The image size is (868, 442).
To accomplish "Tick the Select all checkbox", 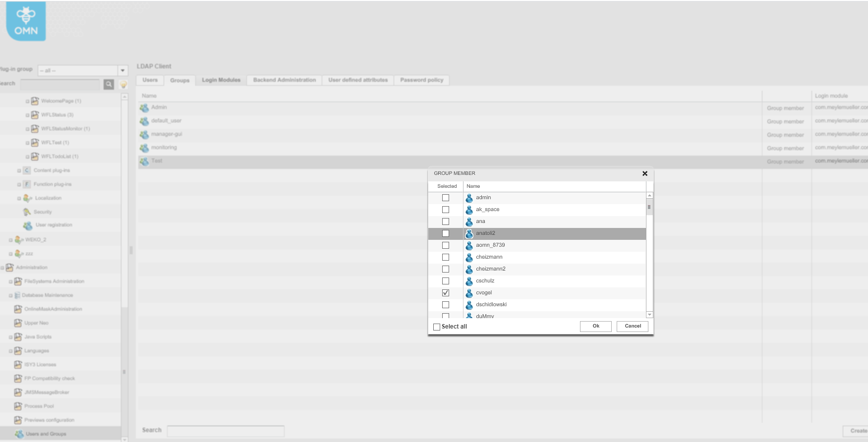I will [437, 327].
